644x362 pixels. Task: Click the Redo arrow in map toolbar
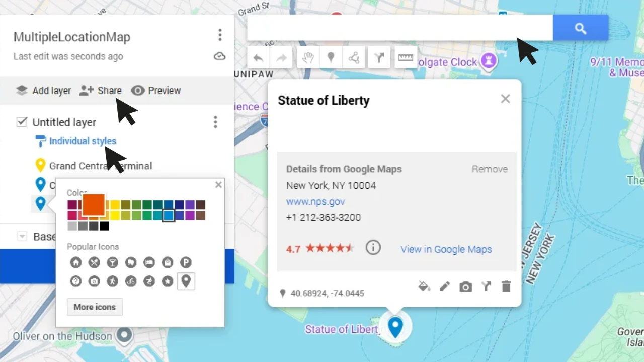(281, 58)
